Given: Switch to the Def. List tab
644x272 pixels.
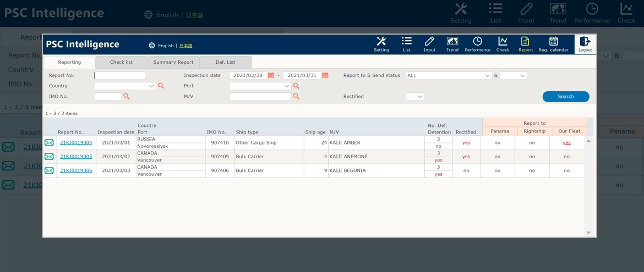Looking at the screenshot, I should coord(226,62).
